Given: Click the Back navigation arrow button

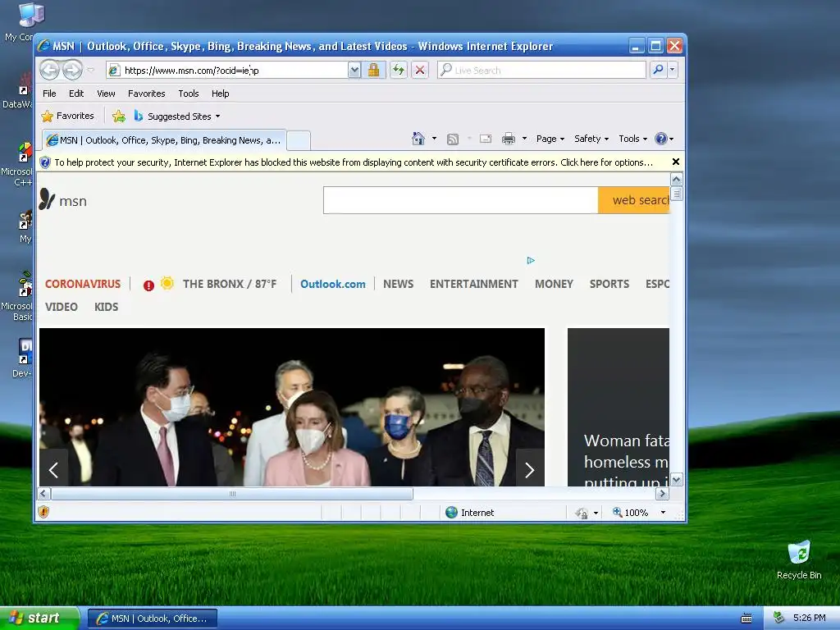Looking at the screenshot, I should tap(49, 70).
